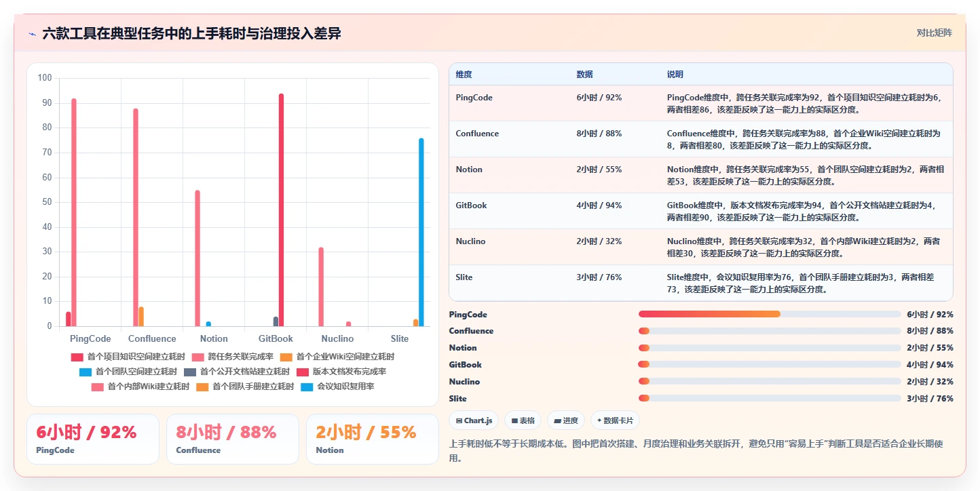The width and height of the screenshot is (980, 491).
Task: Click the Nuclino progress bar
Action: pyautogui.click(x=770, y=382)
